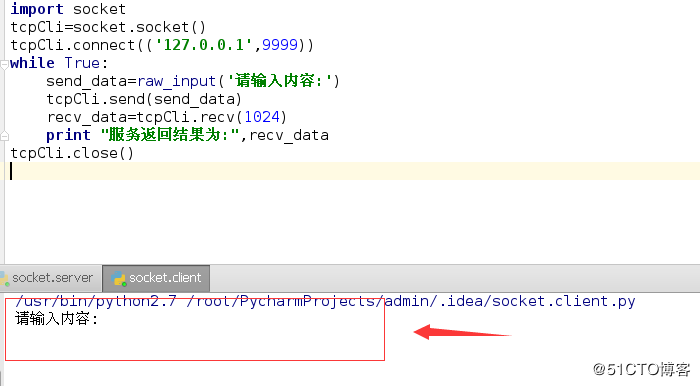Click the raw_input function name
Viewport: 700px width, 386px height.
click(176, 81)
